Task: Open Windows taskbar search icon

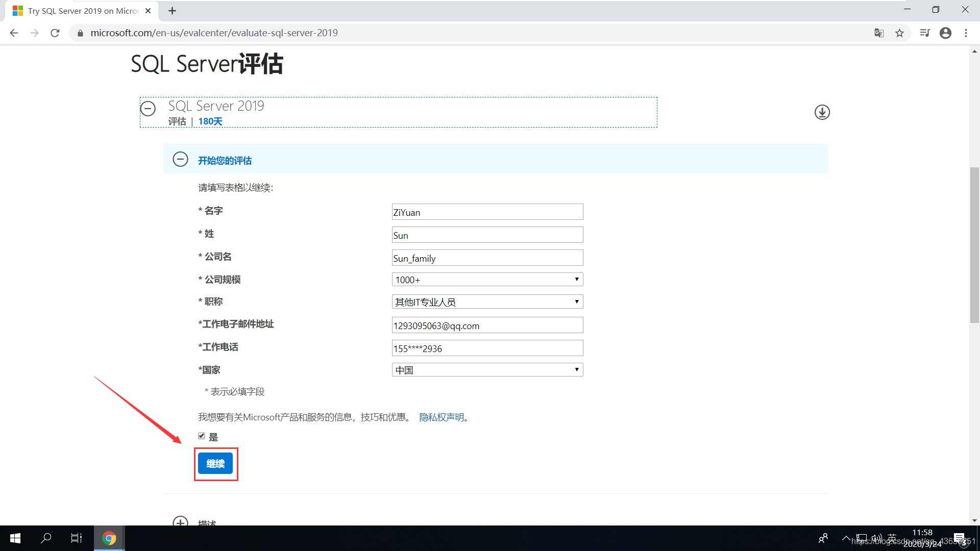Action: (x=46, y=538)
